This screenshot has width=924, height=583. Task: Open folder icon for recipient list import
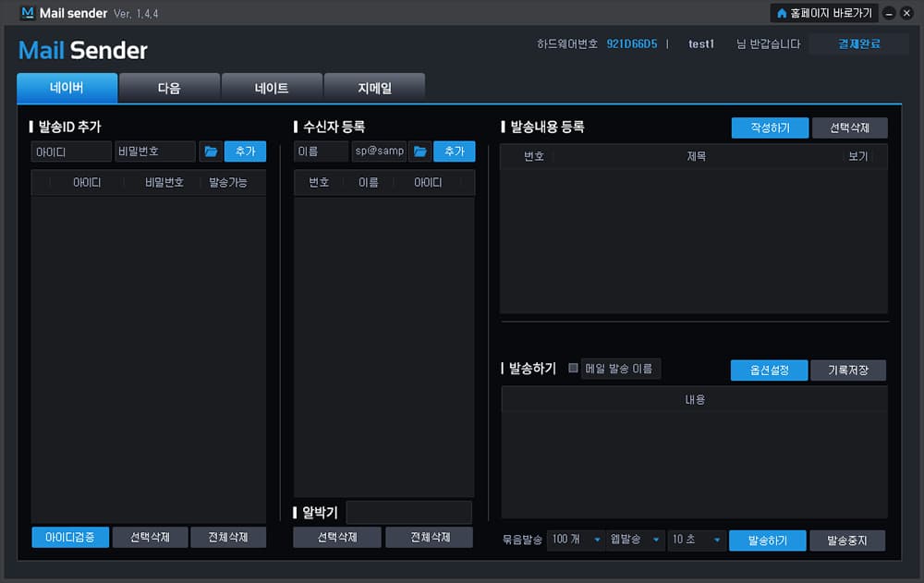pos(420,152)
